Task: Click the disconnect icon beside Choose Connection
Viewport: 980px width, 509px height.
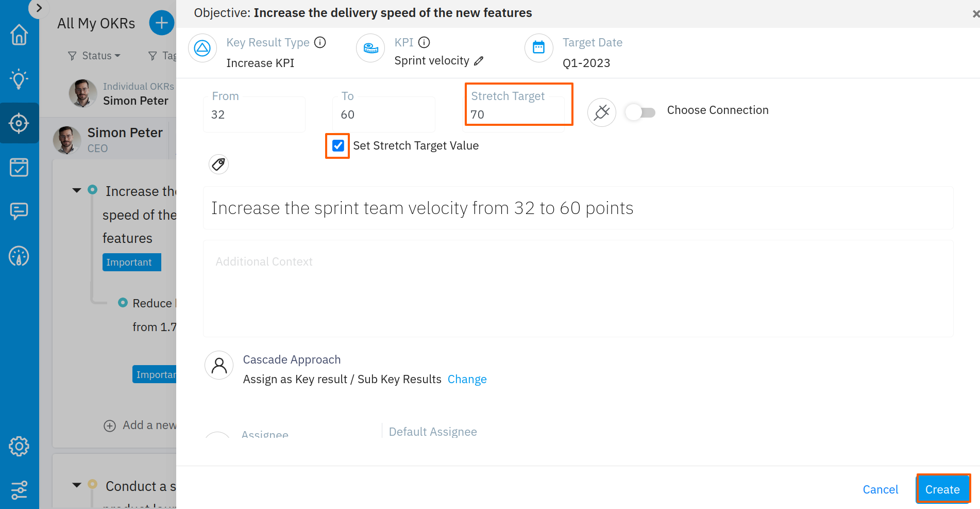Action: pyautogui.click(x=601, y=112)
